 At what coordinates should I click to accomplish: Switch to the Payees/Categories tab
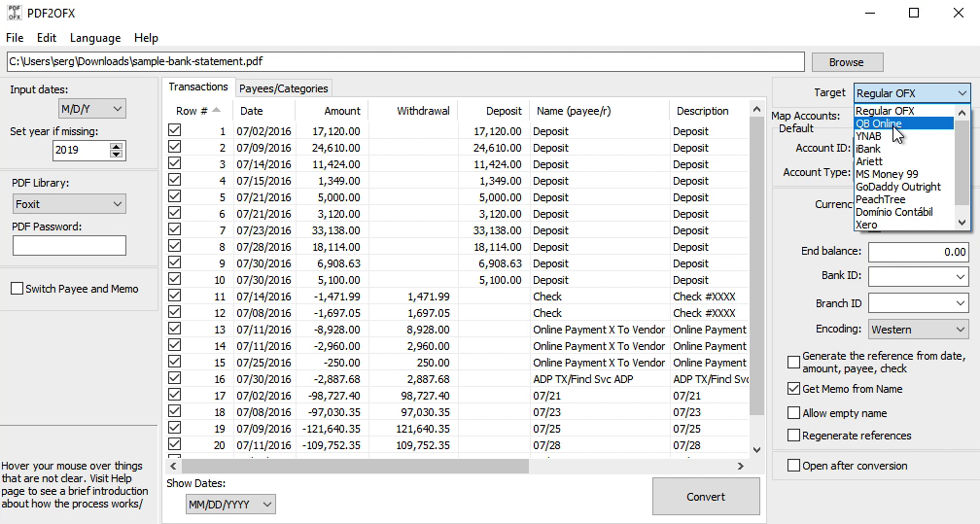pos(283,88)
